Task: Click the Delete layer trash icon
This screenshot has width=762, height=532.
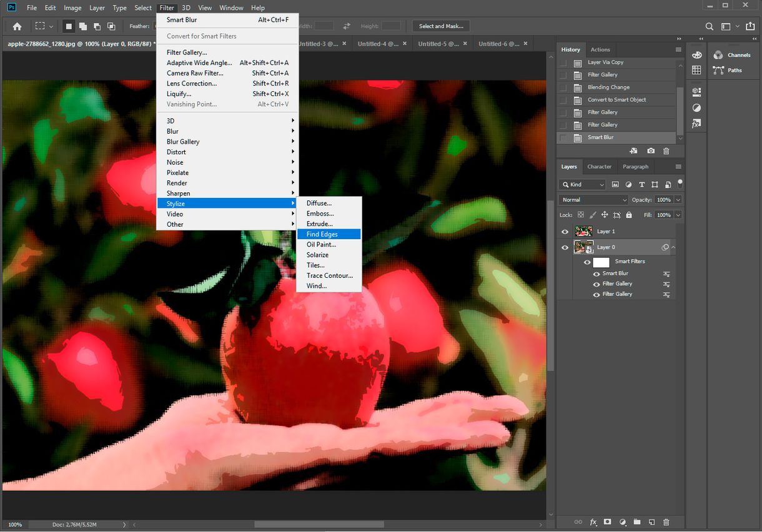Action: click(666, 522)
